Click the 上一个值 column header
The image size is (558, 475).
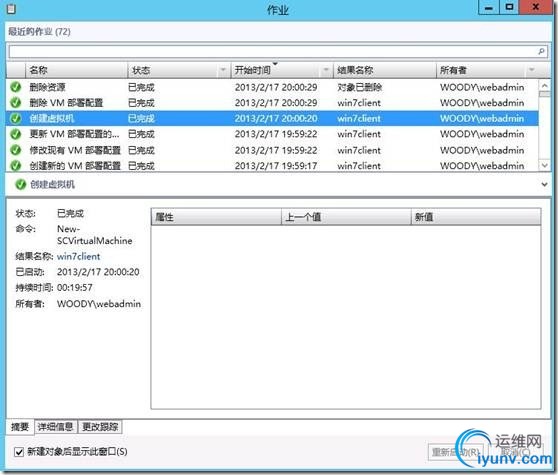[346, 217]
